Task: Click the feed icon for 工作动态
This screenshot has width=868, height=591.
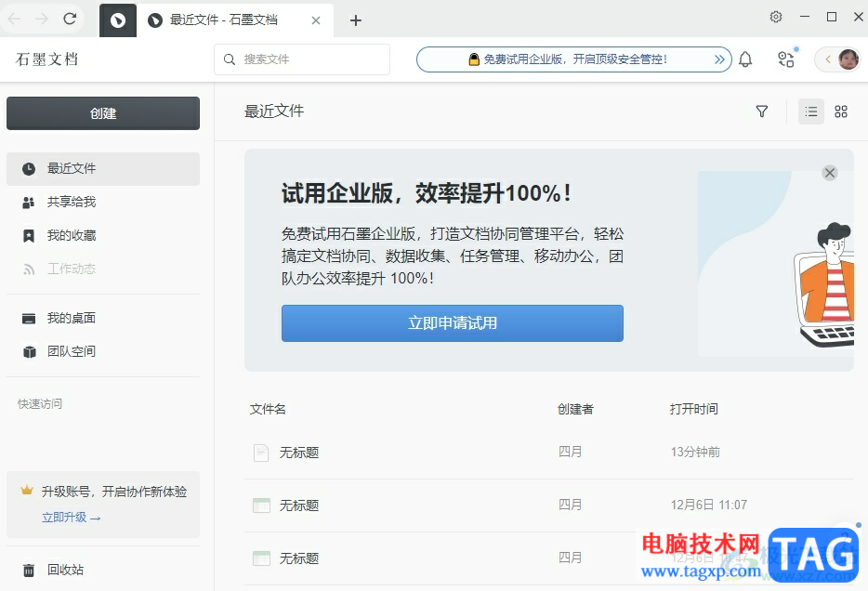Action: 29,269
